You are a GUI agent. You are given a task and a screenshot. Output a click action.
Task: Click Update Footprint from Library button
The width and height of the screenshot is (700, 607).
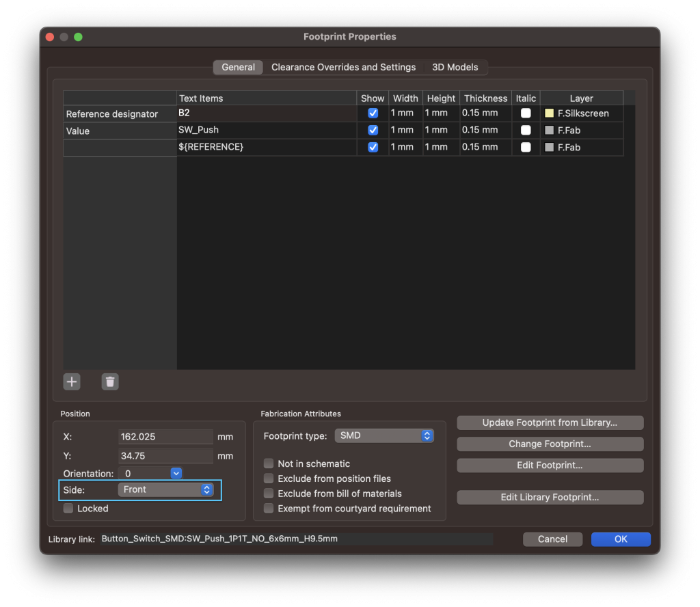550,422
